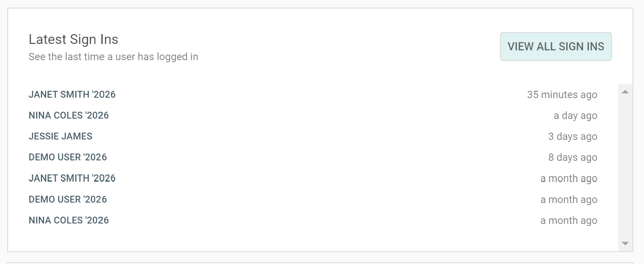644x264 pixels.
Task: Click the "a day ago" timestamp
Action: click(x=575, y=116)
